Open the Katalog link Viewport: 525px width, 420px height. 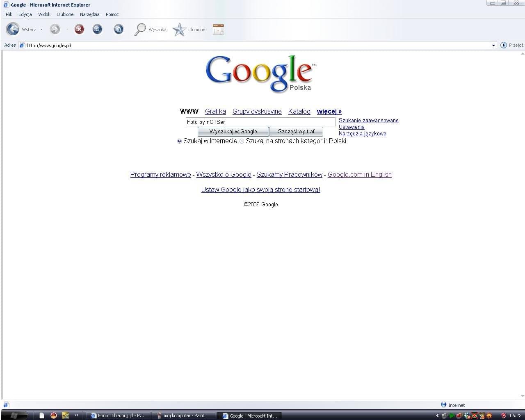[299, 111]
